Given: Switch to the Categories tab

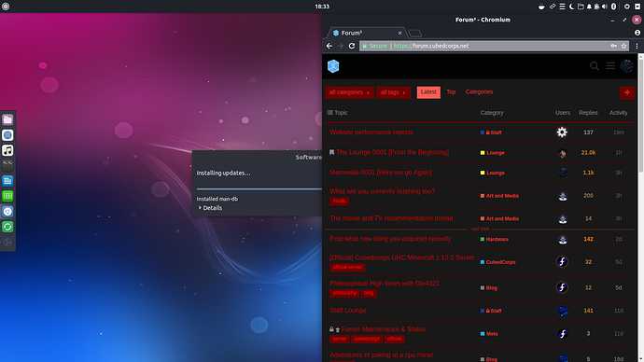Looking at the screenshot, I should point(479,92).
